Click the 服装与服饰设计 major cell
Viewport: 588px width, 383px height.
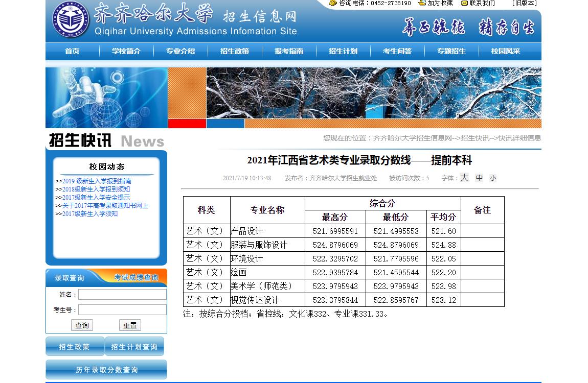[x=267, y=245]
